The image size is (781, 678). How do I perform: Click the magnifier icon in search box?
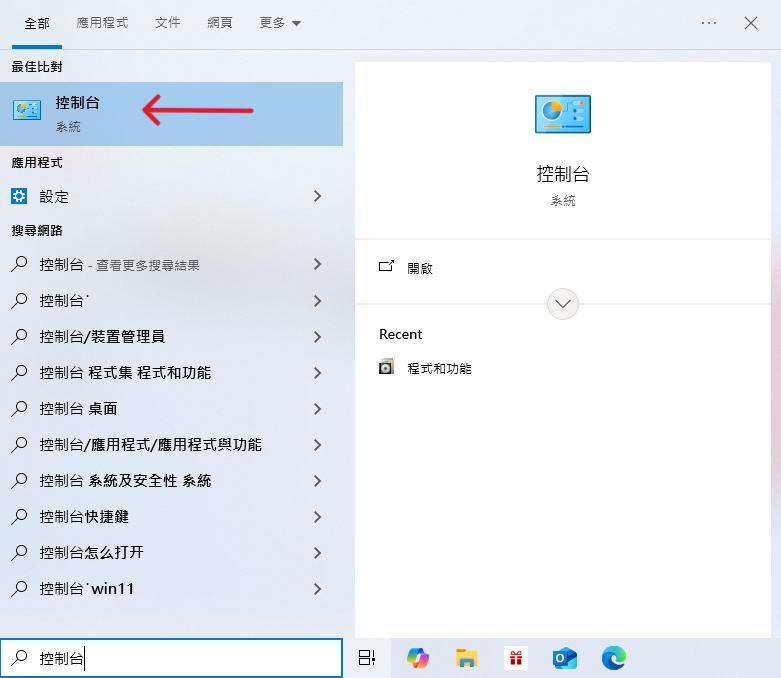pos(19,658)
